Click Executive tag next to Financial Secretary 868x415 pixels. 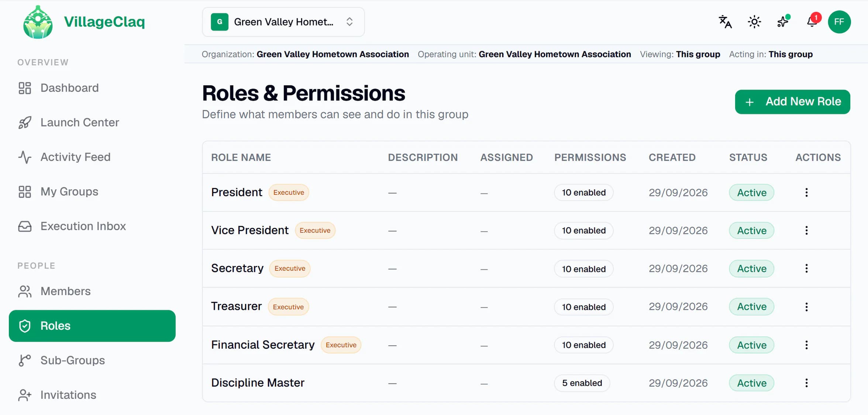tap(341, 345)
